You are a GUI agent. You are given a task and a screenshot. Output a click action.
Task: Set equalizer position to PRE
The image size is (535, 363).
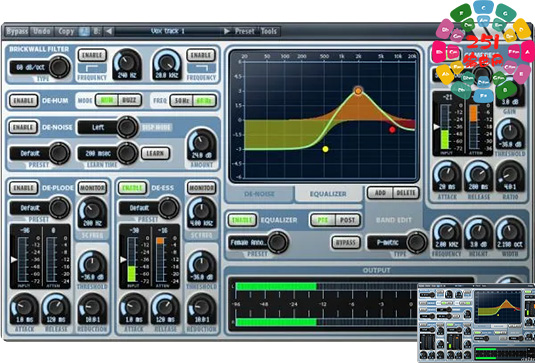point(323,220)
